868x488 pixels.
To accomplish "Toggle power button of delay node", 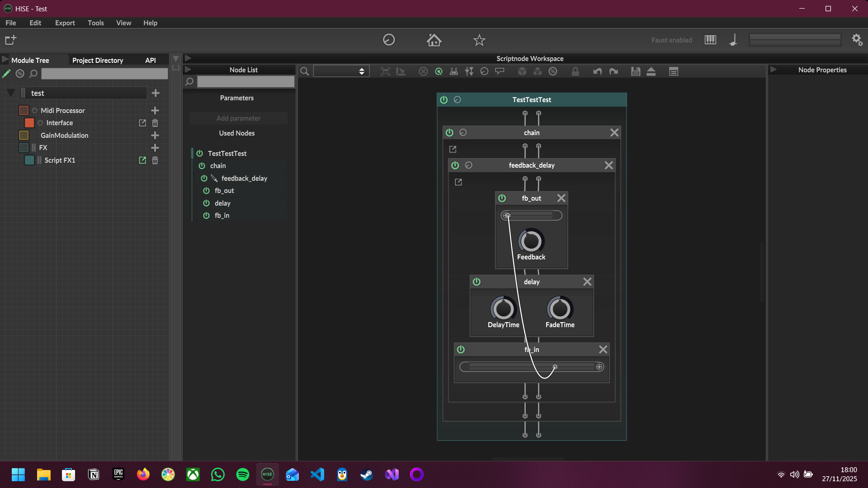I will pos(476,282).
